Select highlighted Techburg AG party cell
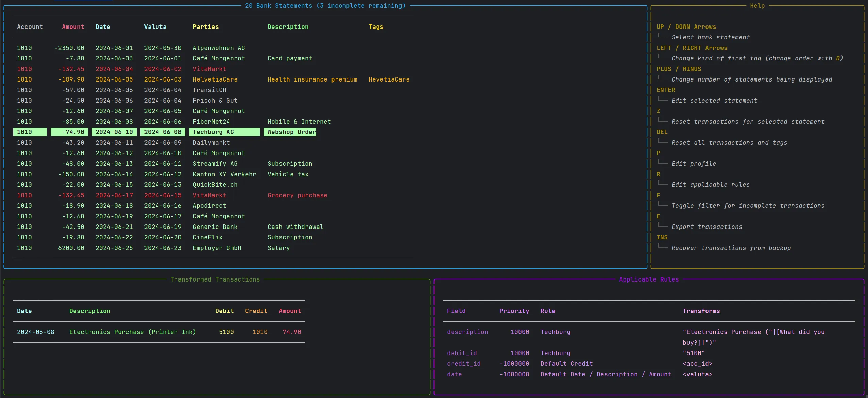Screen dimensions: 868x398 pyautogui.click(x=224, y=132)
